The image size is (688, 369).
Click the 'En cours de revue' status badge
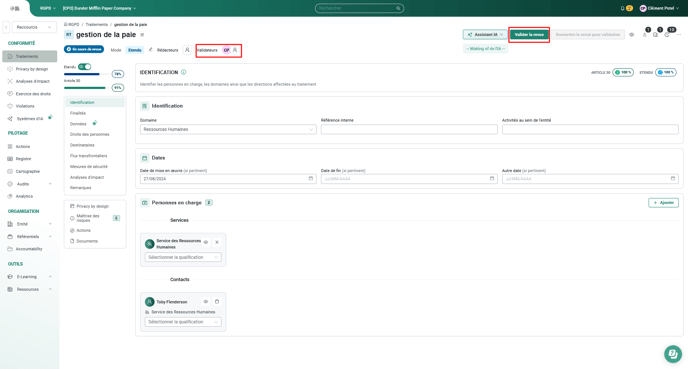point(84,50)
